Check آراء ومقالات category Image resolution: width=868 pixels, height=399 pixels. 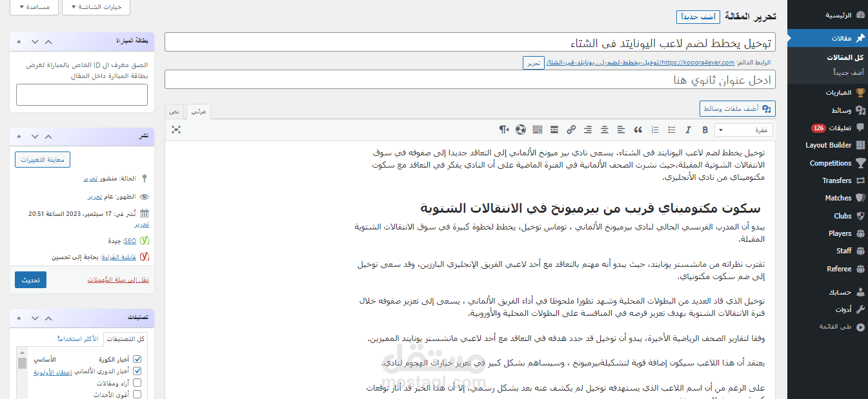pyautogui.click(x=137, y=383)
